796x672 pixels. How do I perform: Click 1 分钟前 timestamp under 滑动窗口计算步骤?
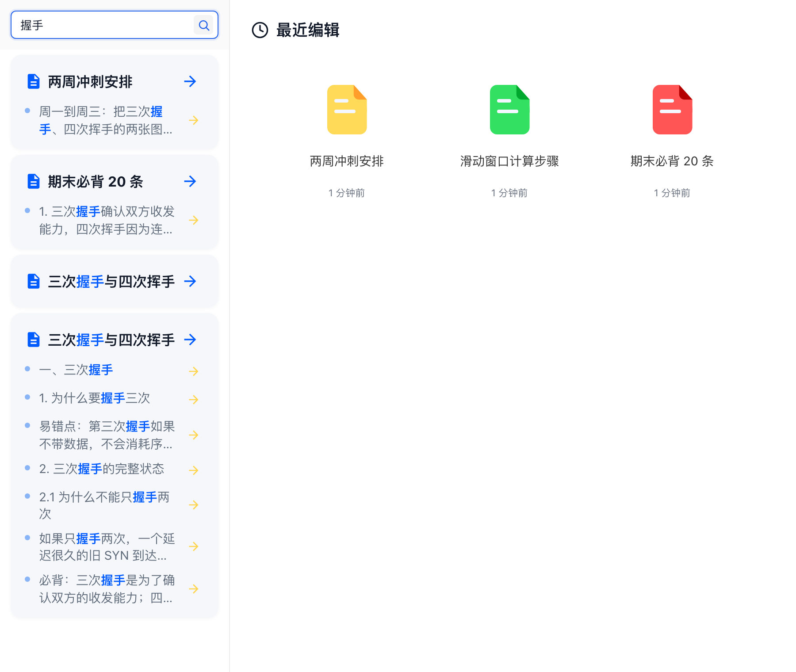(509, 193)
